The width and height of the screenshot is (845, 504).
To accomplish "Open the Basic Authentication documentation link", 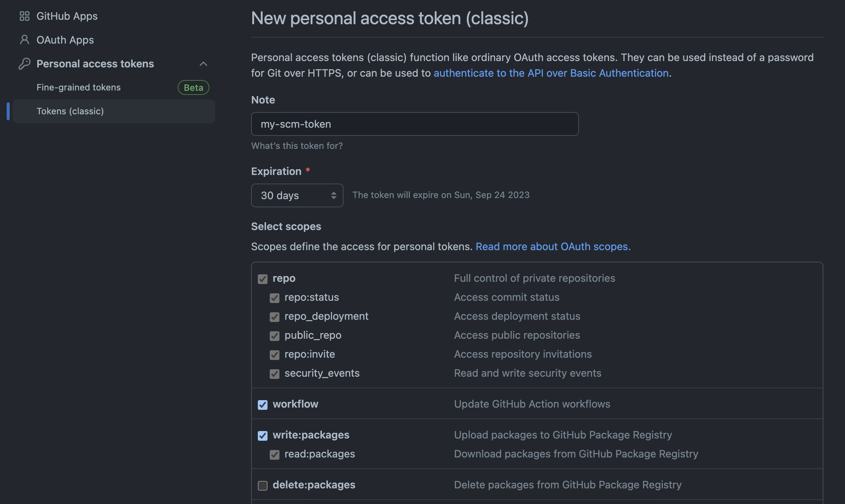I will click(551, 73).
